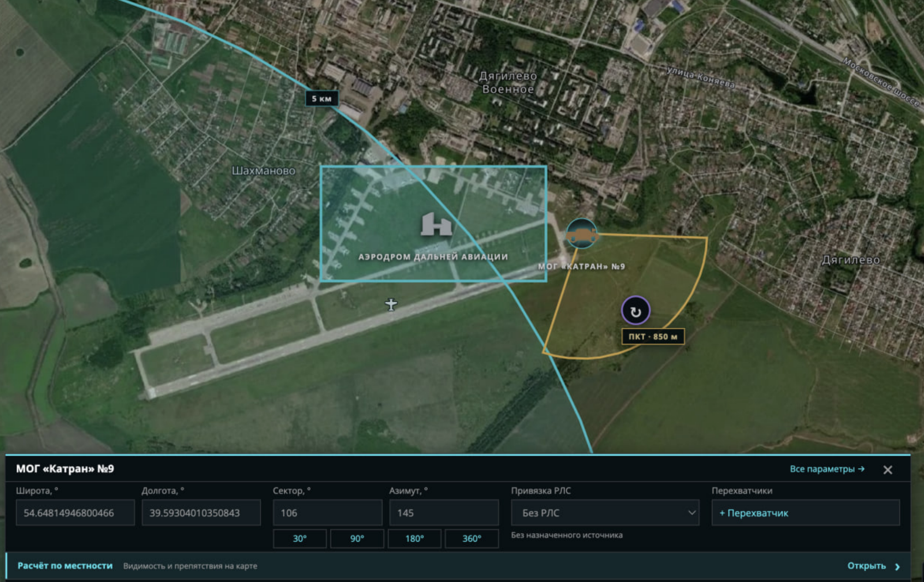
Task: Click the Дягилево Военное map label
Action: [x=508, y=83]
